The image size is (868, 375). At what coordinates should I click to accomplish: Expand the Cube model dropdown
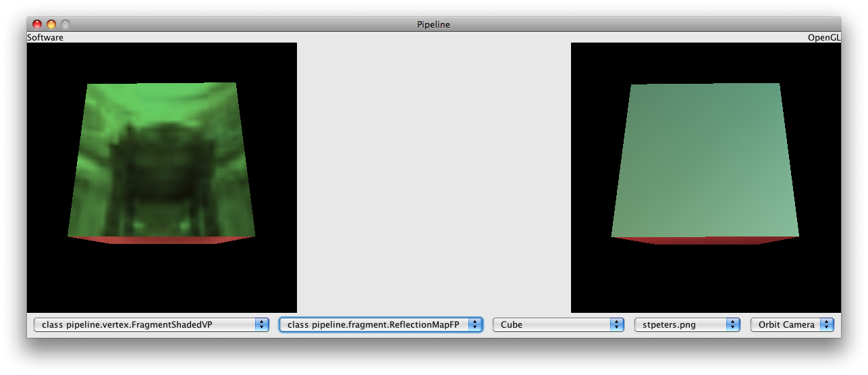coord(551,324)
